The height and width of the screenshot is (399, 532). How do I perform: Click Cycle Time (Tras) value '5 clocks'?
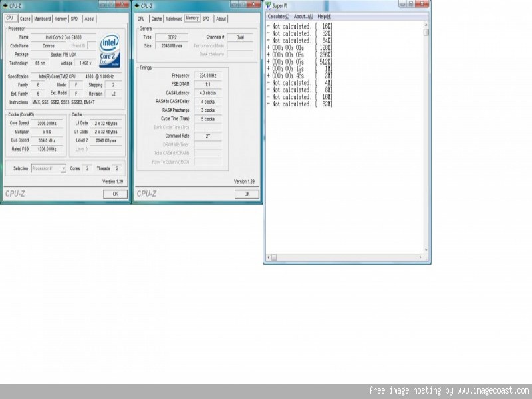(x=208, y=119)
